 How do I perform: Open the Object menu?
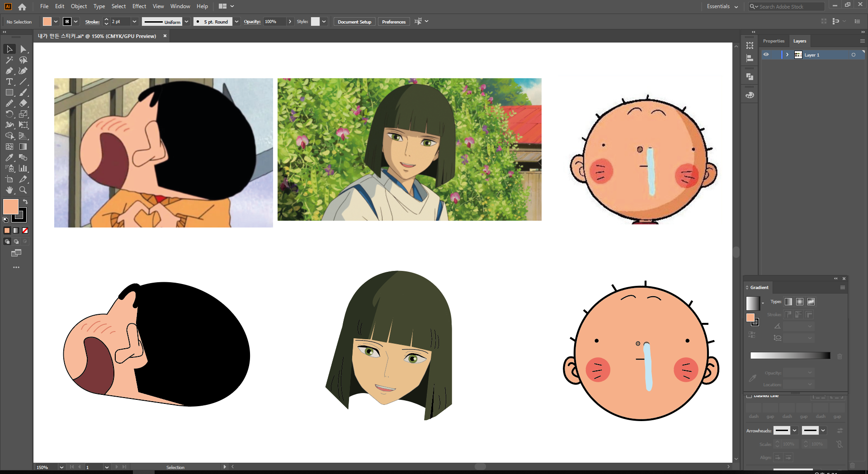79,6
